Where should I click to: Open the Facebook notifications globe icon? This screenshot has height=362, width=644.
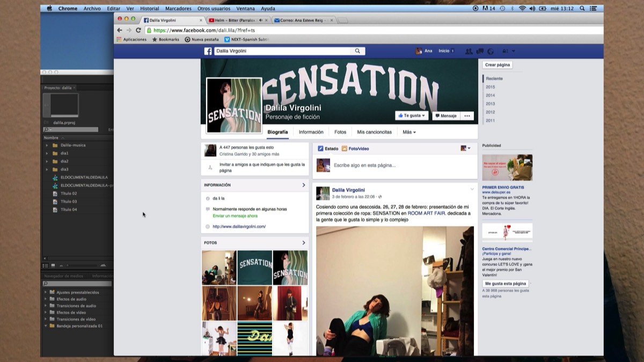(490, 51)
